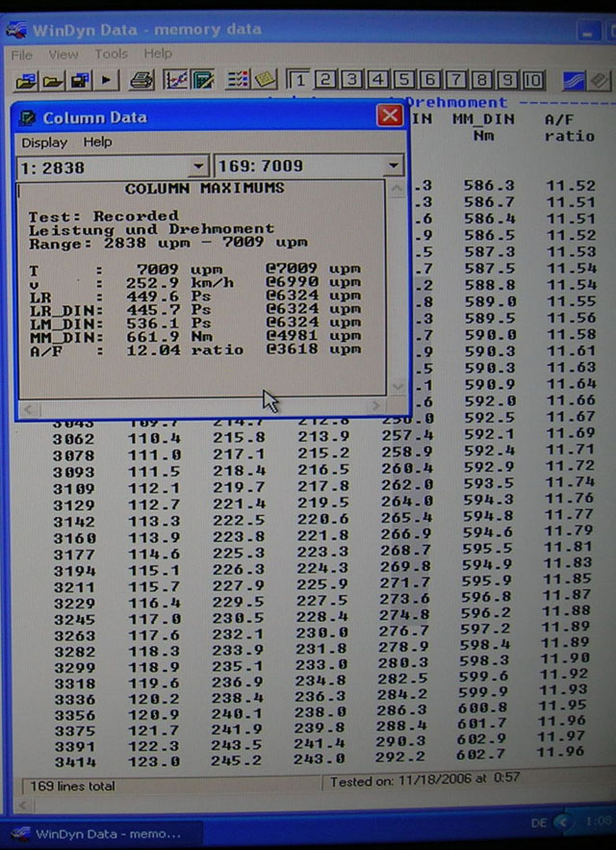Click the data table calculator toolbar icon
616x850 pixels.
[203, 80]
